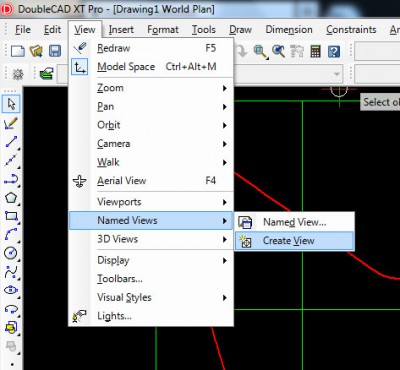
Task: Select the arrow Select tool in left toolbar
Action: click(x=11, y=104)
